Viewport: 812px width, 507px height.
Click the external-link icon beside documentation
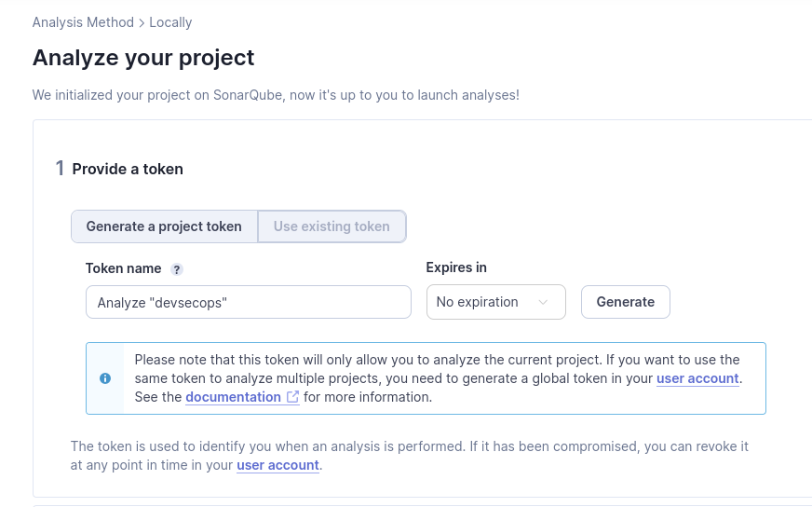(292, 397)
